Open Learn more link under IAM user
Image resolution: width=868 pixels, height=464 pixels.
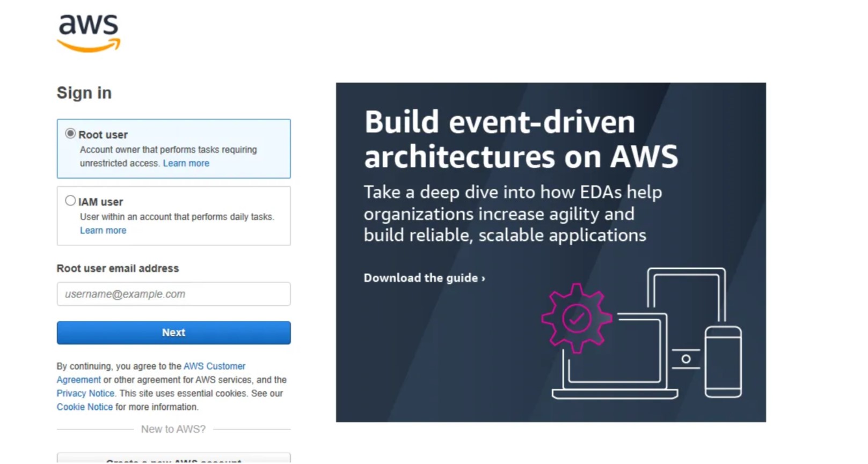pyautogui.click(x=103, y=230)
